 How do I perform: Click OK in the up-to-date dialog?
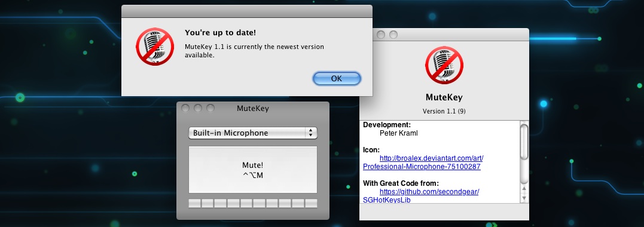337,78
